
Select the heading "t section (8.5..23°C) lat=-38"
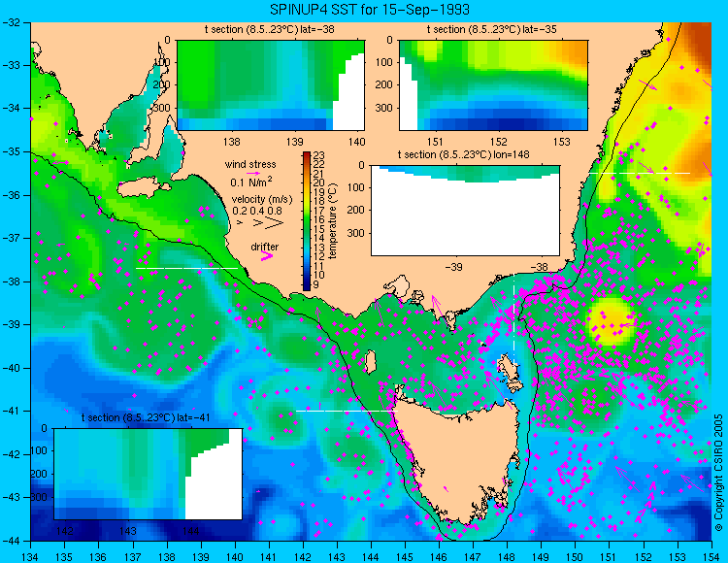pos(269,30)
